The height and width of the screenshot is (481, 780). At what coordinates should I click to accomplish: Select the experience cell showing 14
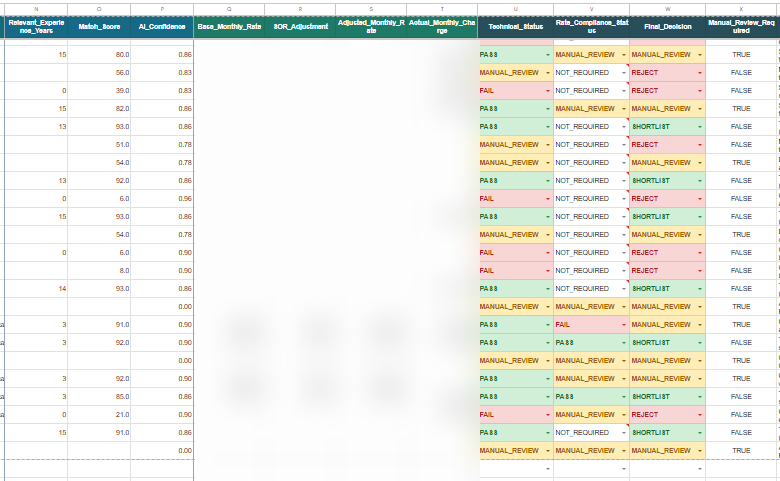coord(36,289)
